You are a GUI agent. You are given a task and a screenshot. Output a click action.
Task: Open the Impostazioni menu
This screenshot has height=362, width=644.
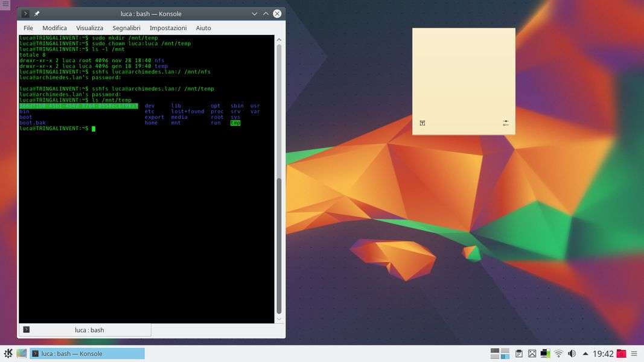pyautogui.click(x=168, y=28)
